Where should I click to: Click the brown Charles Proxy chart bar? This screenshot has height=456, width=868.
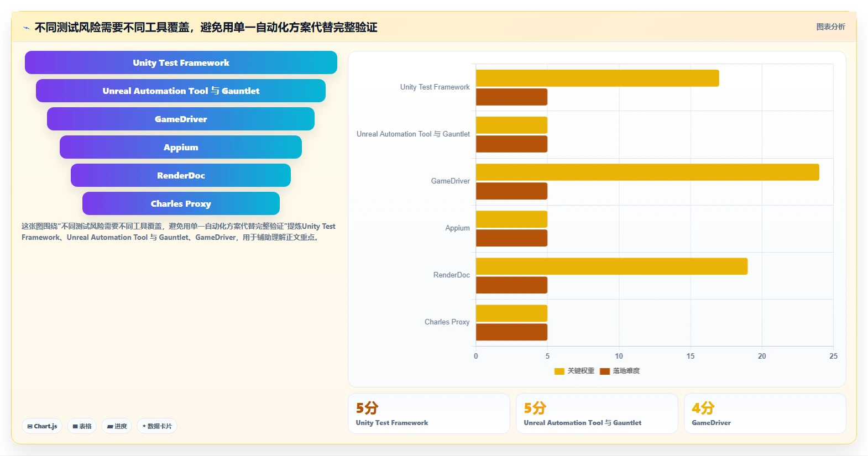point(511,332)
